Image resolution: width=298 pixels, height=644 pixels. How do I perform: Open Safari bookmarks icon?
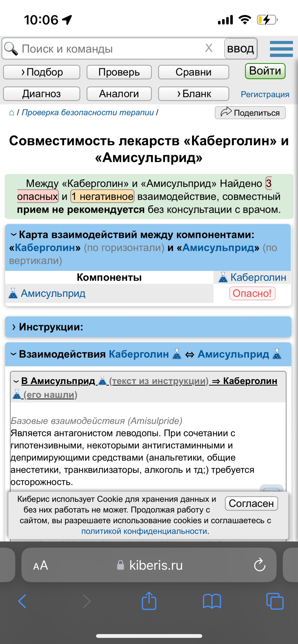tap(212, 601)
